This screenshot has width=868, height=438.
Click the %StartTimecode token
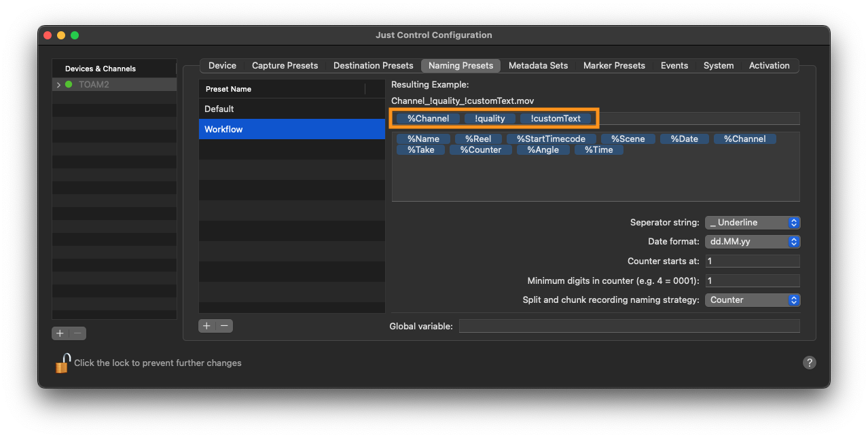click(551, 139)
